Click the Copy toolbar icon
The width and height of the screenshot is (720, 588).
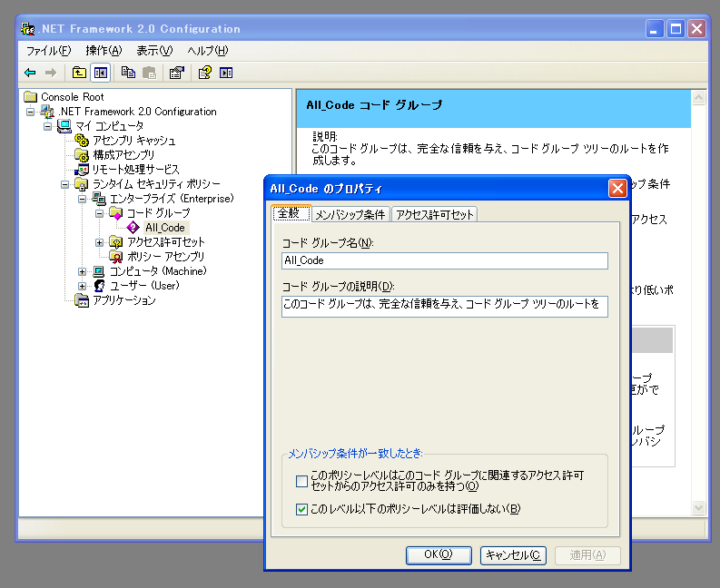[x=128, y=73]
